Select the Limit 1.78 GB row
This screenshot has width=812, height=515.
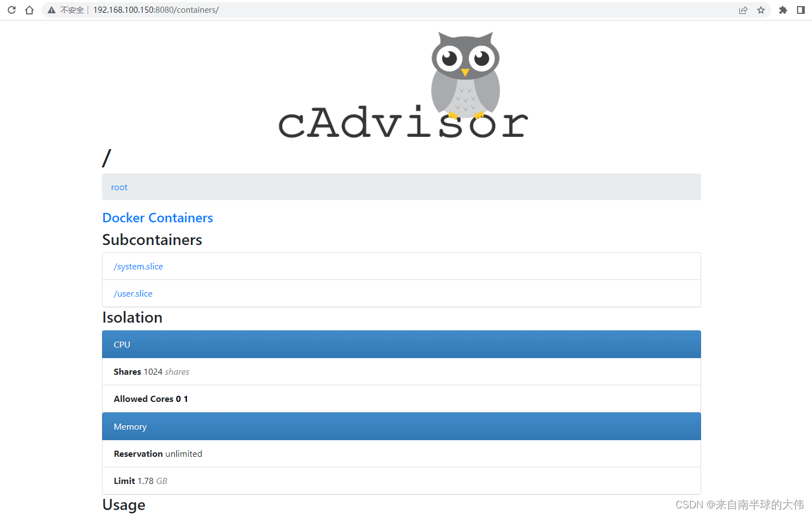pos(402,481)
